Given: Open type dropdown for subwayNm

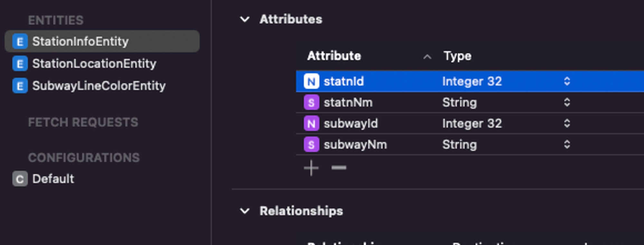Looking at the screenshot, I should point(567,145).
